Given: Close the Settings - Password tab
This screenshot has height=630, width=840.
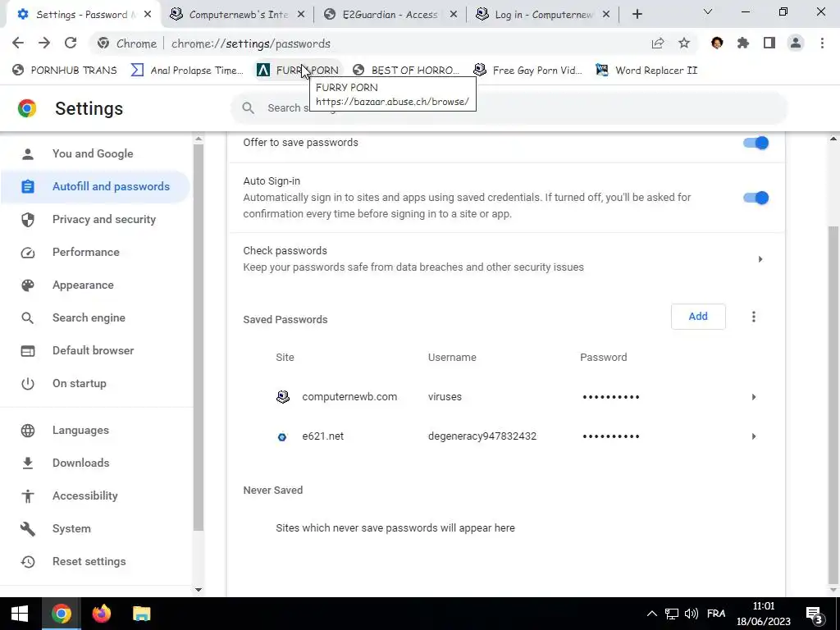Looking at the screenshot, I should coord(148,15).
